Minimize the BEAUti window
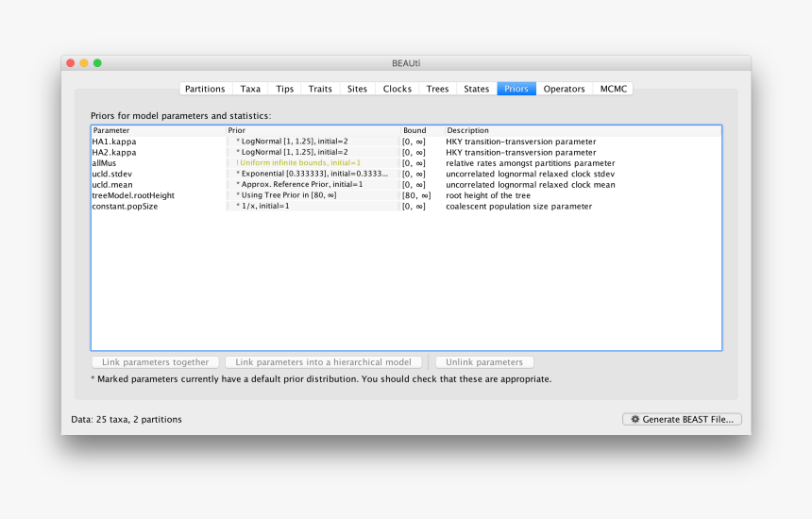This screenshot has height=519, width=812. tap(84, 63)
